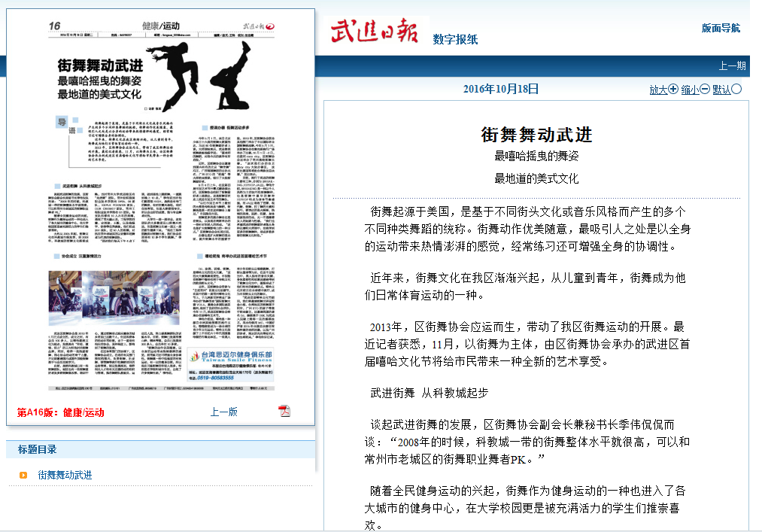Viewport: 762px width, 532px height.
Task: Click the paragraph starting 近年来，街舞文化
Action: 525,287
